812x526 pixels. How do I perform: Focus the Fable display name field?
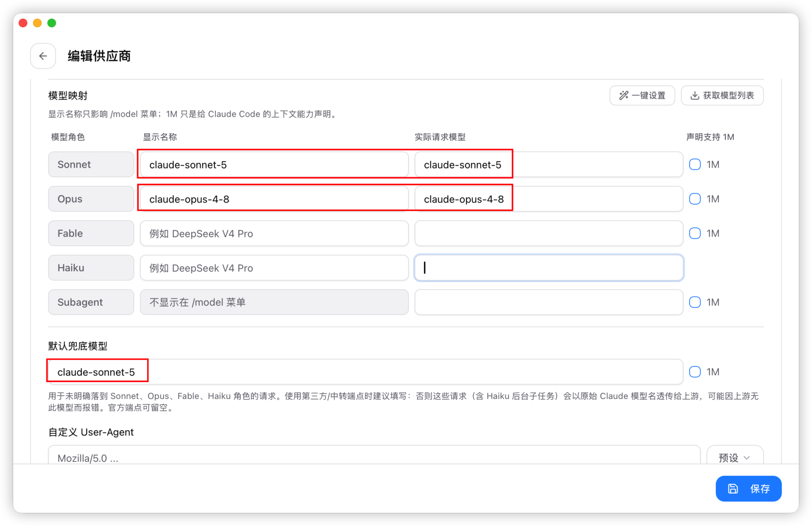(274, 233)
